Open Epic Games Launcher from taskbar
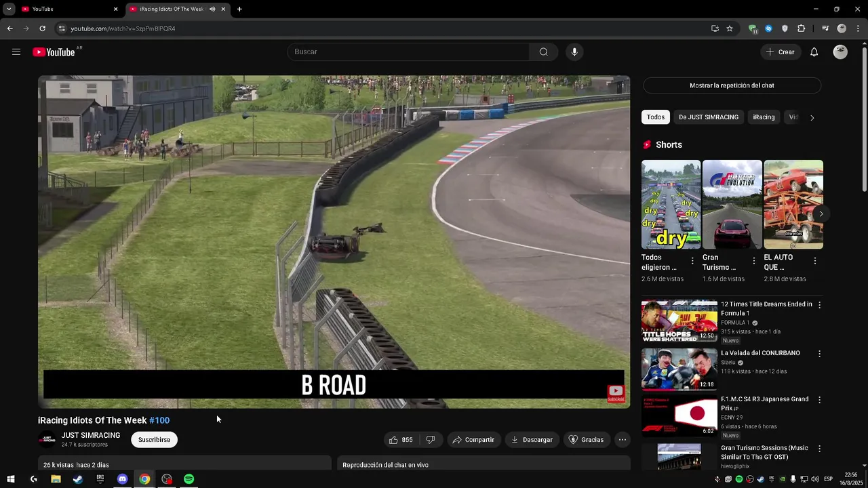Screen dimensions: 868x488 tap(100, 479)
